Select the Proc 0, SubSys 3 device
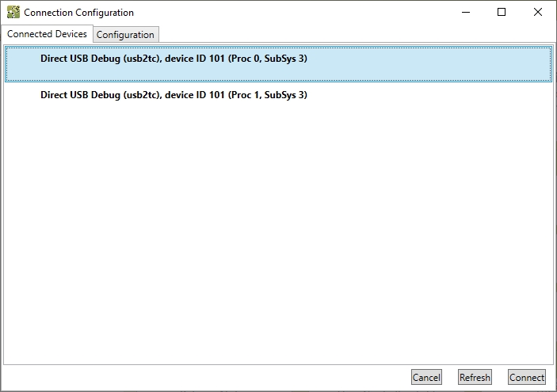The width and height of the screenshot is (557, 392). (174, 59)
